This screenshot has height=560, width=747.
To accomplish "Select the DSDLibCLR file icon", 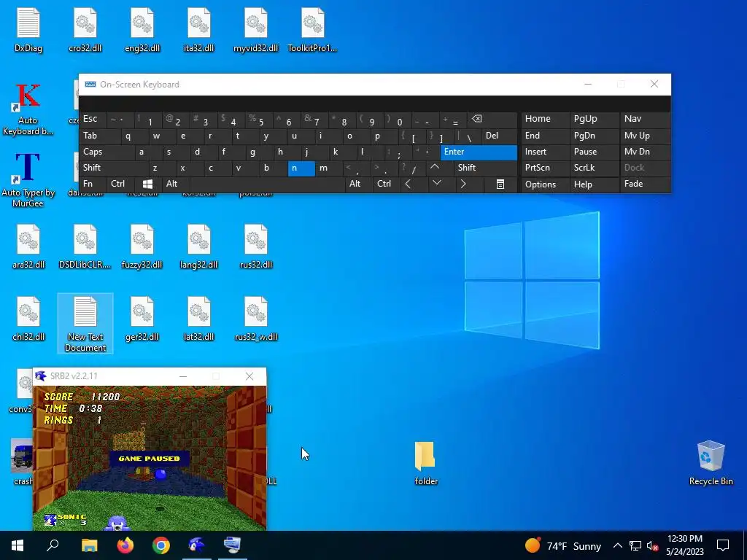I will [x=85, y=246].
